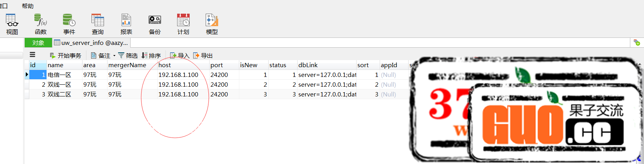The width and height of the screenshot is (644, 164).
Task: Select the uw_server_info table tab
Action: [x=91, y=43]
